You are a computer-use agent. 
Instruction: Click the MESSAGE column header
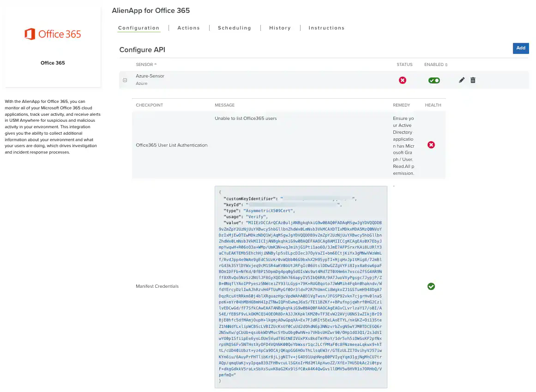(x=224, y=105)
